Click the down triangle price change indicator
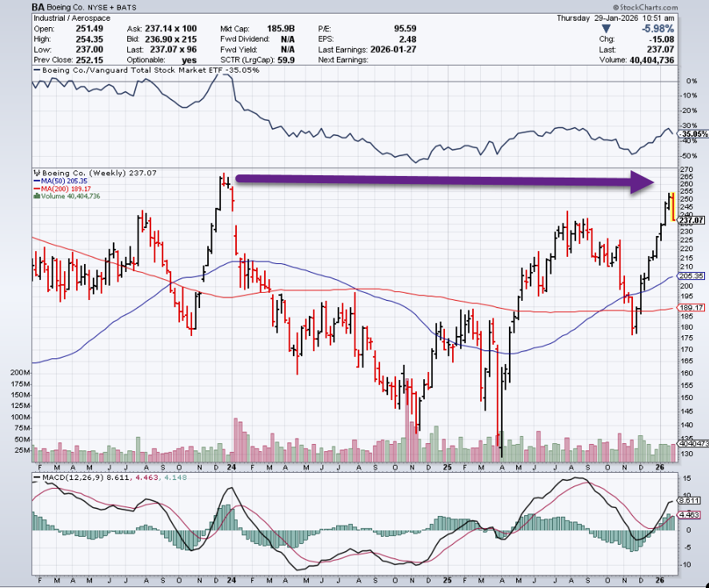 click(x=604, y=27)
